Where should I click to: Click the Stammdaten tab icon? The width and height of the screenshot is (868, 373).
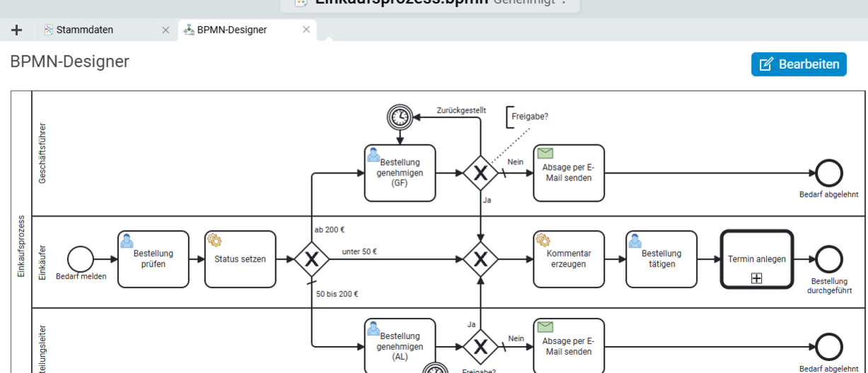(49, 30)
